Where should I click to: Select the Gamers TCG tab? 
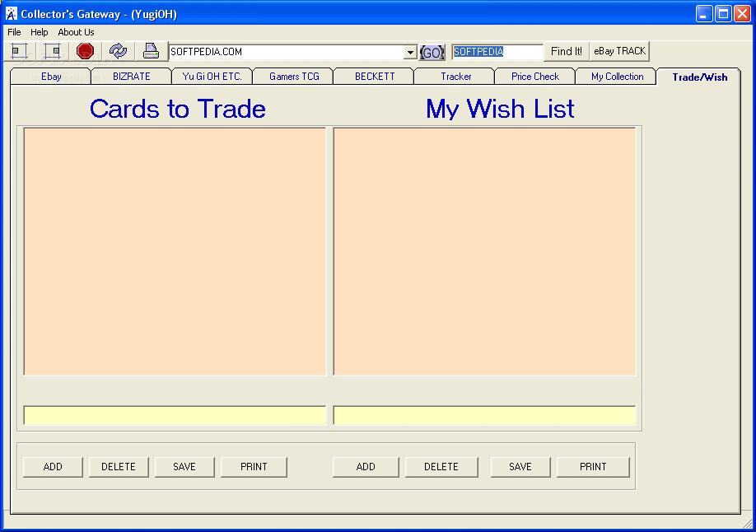point(294,77)
